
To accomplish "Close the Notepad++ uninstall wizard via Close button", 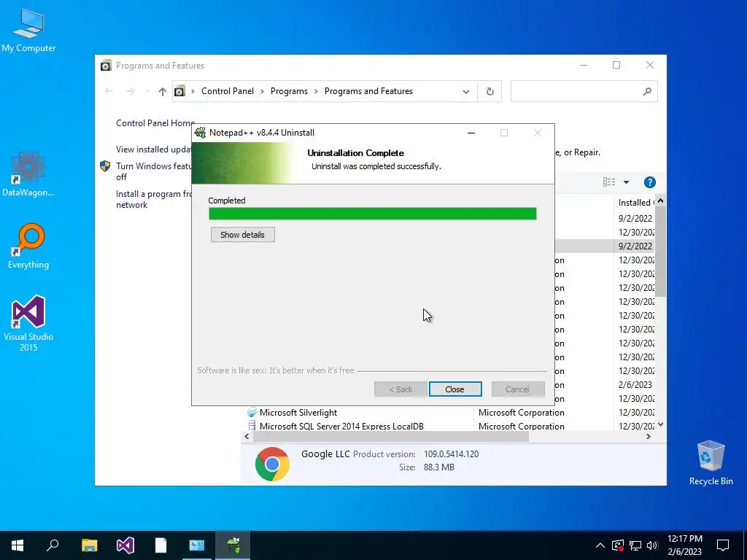I will (455, 389).
